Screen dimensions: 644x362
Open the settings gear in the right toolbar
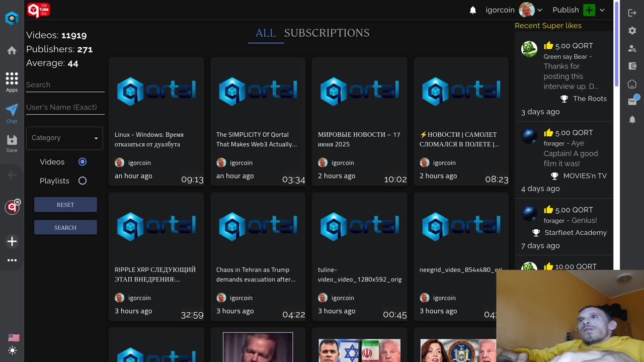click(x=632, y=31)
